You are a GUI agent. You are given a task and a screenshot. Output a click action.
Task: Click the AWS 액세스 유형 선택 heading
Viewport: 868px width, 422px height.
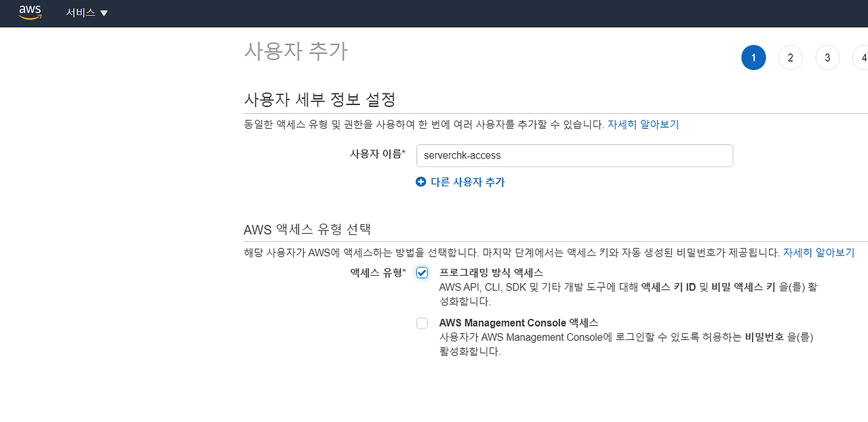[x=307, y=229]
